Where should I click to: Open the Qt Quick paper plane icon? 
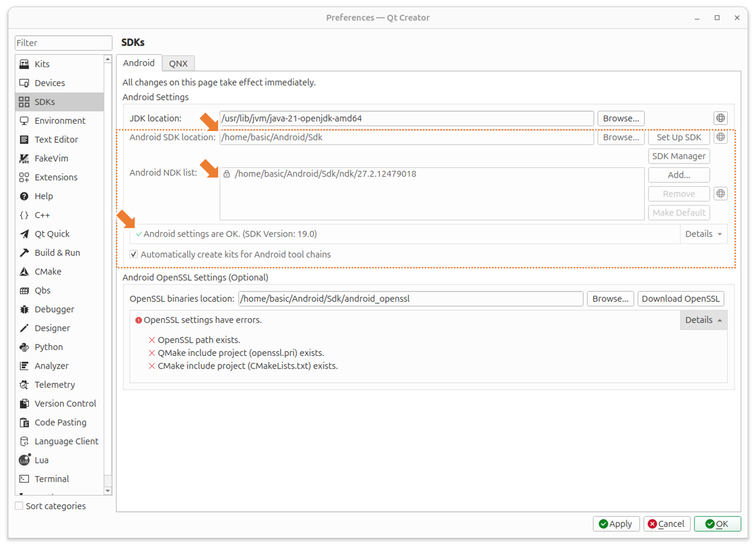coord(24,234)
